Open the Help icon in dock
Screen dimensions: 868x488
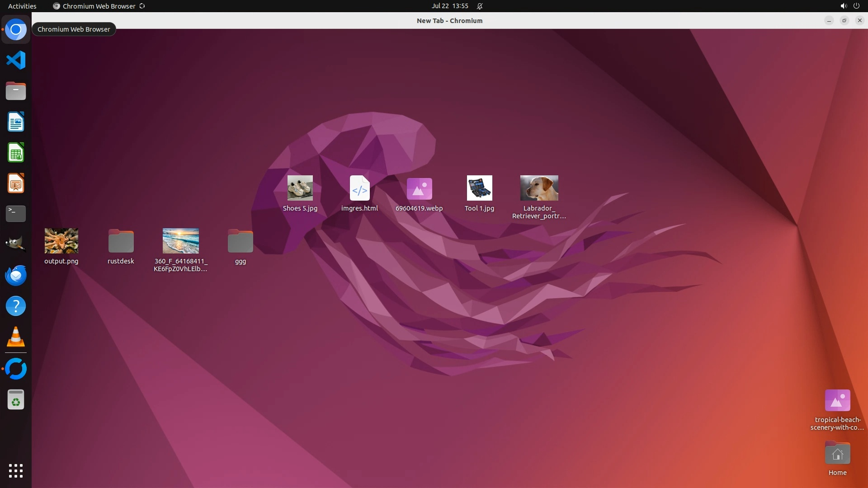coord(16,306)
